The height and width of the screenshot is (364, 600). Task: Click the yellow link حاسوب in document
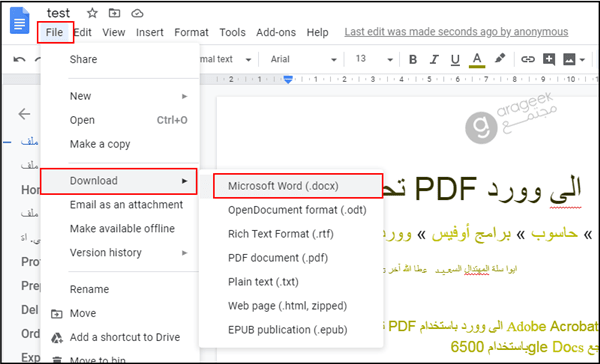[554, 233]
